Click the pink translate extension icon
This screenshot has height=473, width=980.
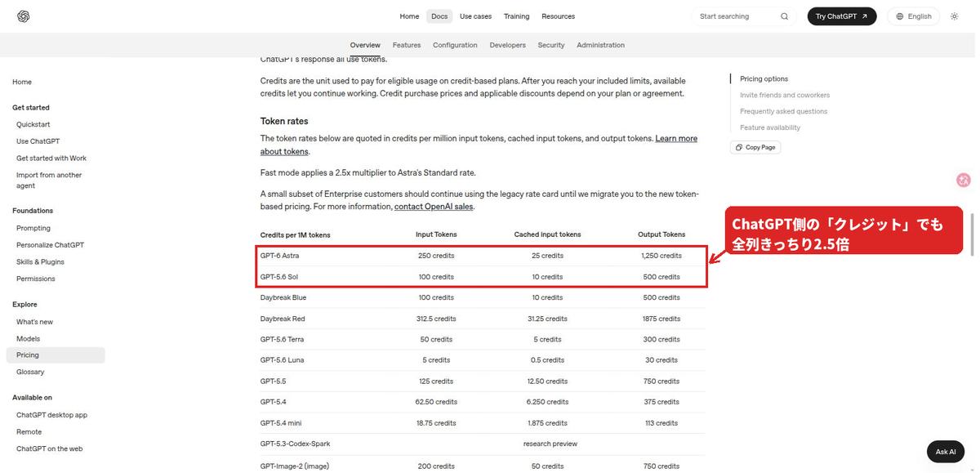(x=963, y=180)
